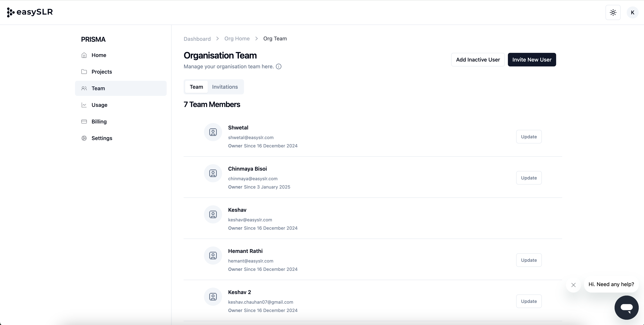Open Billing in the sidebar
Viewport: 644px width, 325px height.
tap(121, 122)
